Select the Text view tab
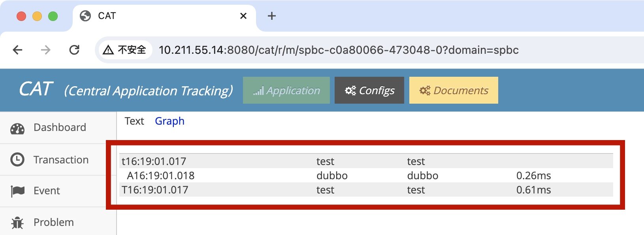This screenshot has height=235, width=644. [x=134, y=121]
